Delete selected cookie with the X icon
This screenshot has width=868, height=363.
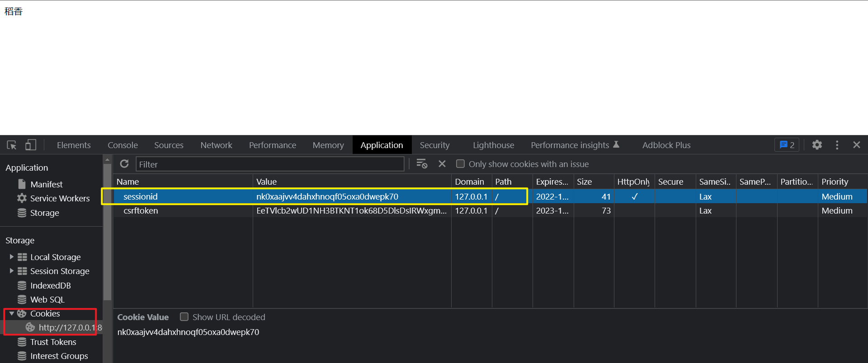442,164
